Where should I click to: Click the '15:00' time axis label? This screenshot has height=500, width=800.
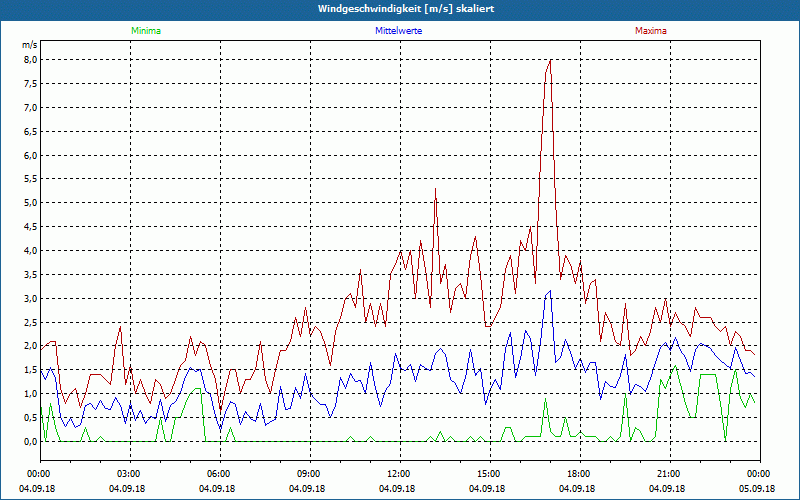coord(489,474)
